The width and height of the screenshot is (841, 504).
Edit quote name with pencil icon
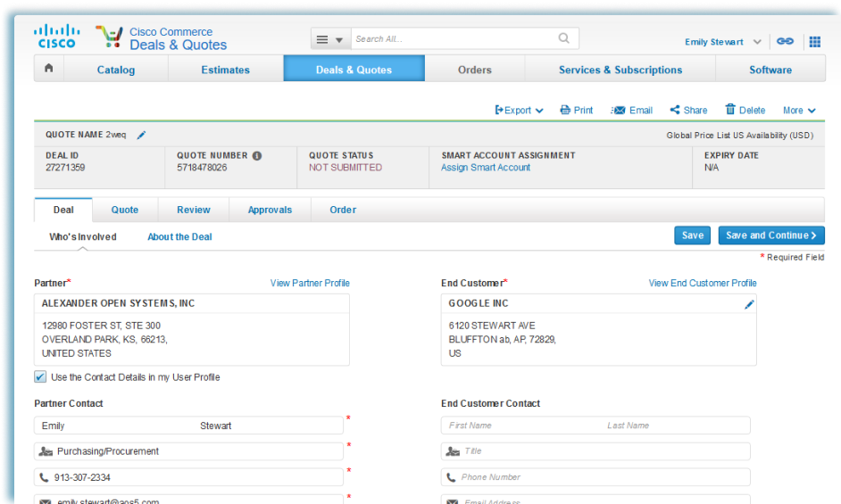point(141,136)
